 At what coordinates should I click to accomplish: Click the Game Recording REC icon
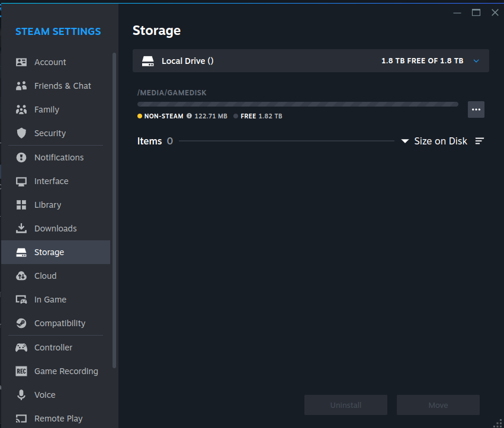pos(21,371)
